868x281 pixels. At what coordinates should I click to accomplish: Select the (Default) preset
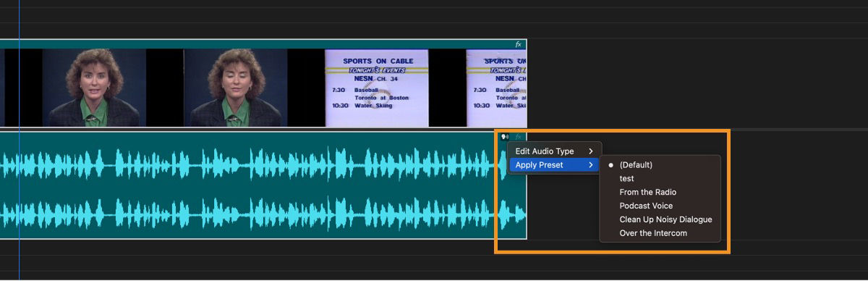click(x=660, y=165)
